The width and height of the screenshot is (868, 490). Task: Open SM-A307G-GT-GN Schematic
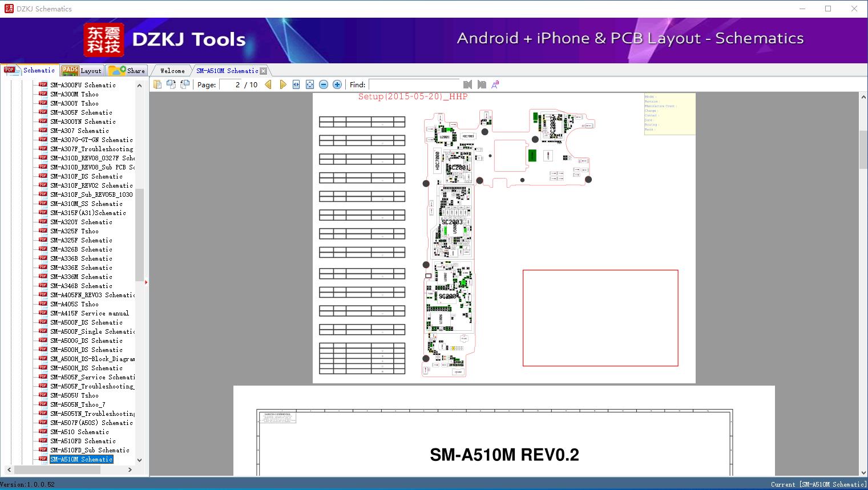click(91, 140)
